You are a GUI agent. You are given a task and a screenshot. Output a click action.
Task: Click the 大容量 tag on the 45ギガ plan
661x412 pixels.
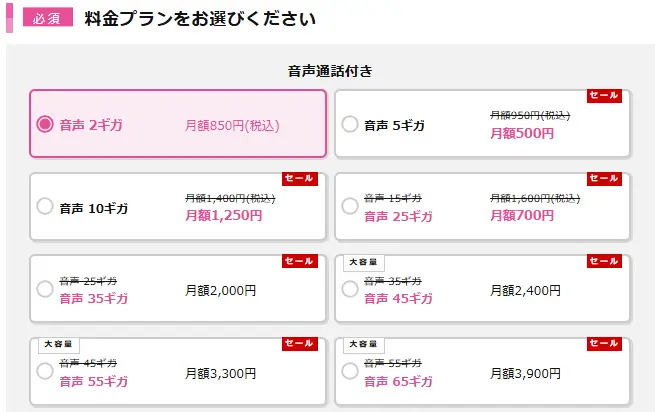click(363, 262)
